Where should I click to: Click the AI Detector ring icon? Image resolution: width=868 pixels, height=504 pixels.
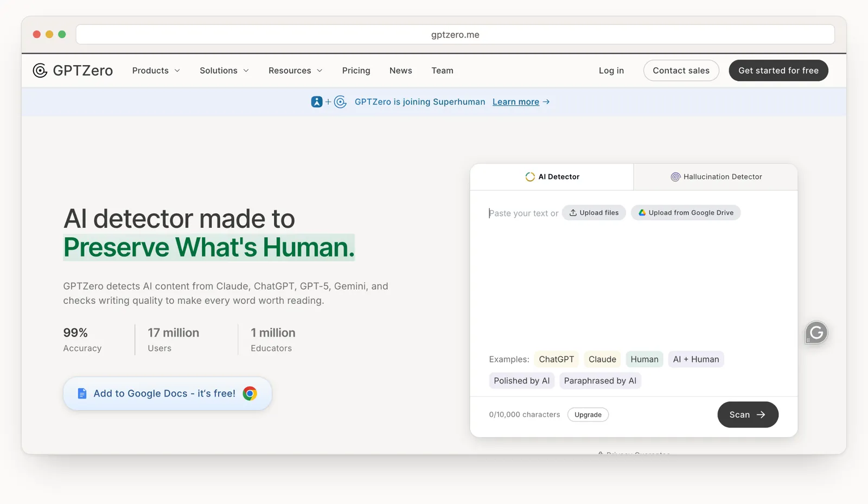click(x=530, y=177)
